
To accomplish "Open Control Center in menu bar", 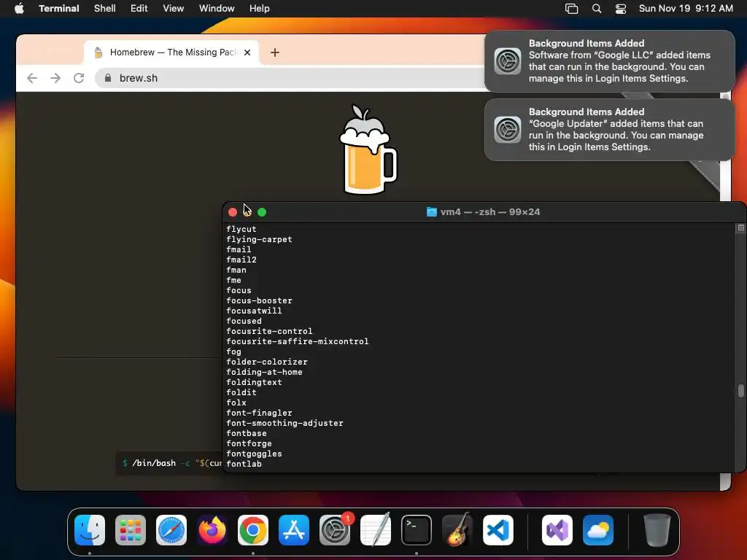I will (621, 8).
